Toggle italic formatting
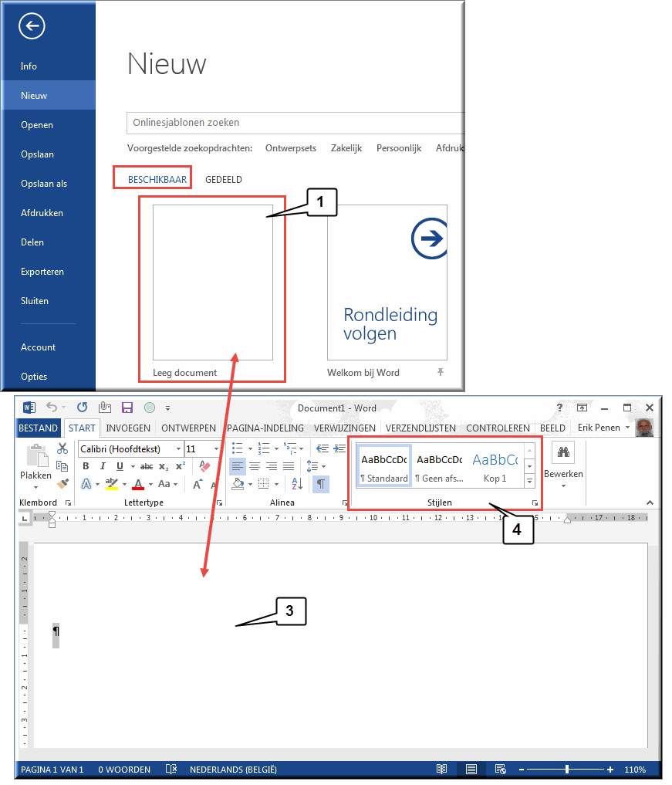Viewport: 672px width, 785px height. point(103,466)
